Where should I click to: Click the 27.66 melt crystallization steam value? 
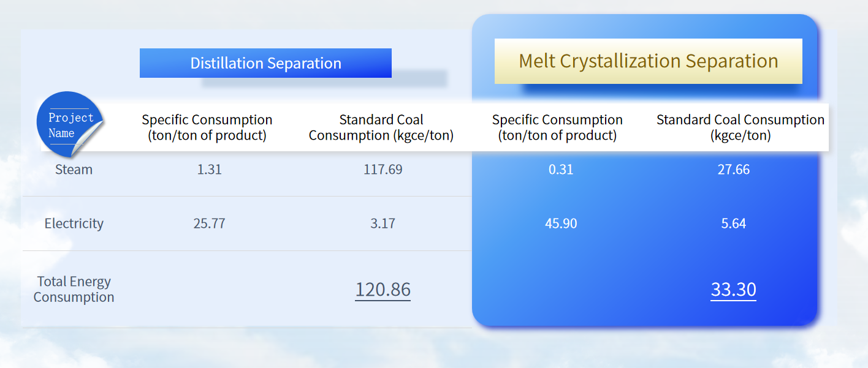(733, 170)
